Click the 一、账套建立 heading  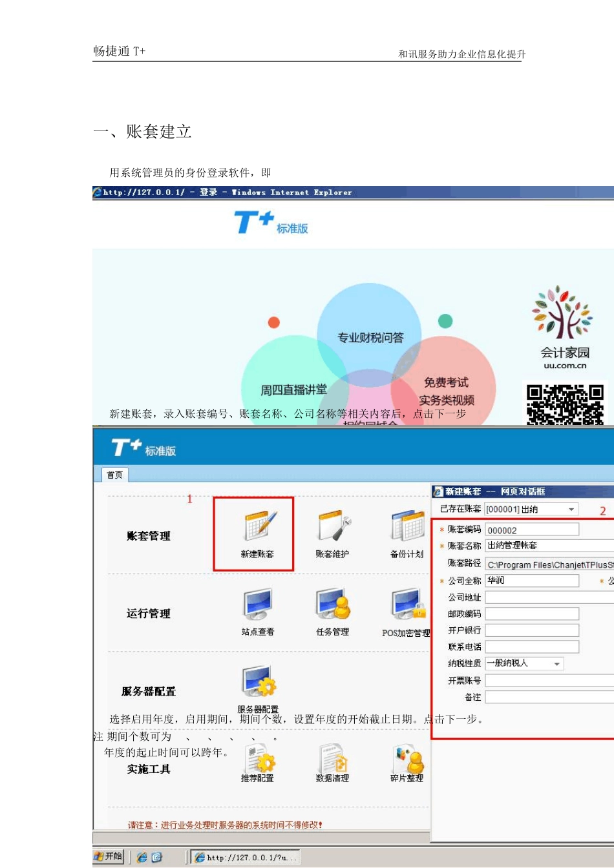click(142, 132)
